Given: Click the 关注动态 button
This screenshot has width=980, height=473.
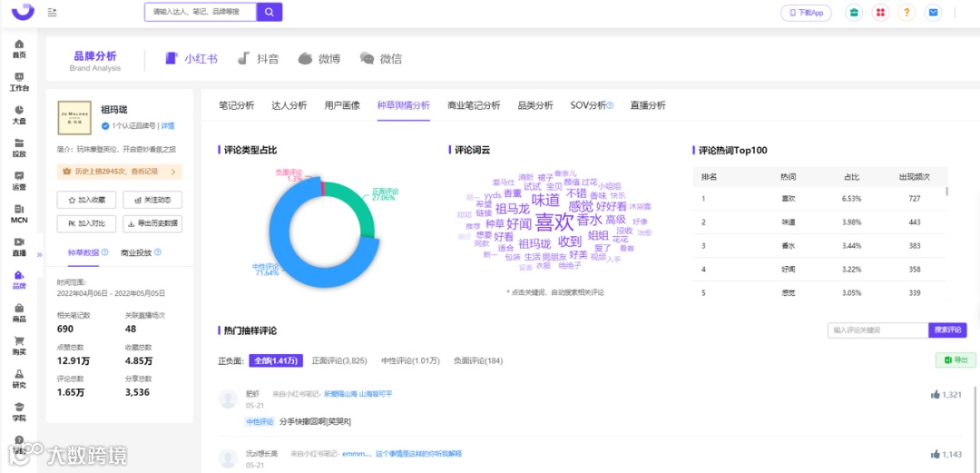Looking at the screenshot, I should (x=152, y=201).
